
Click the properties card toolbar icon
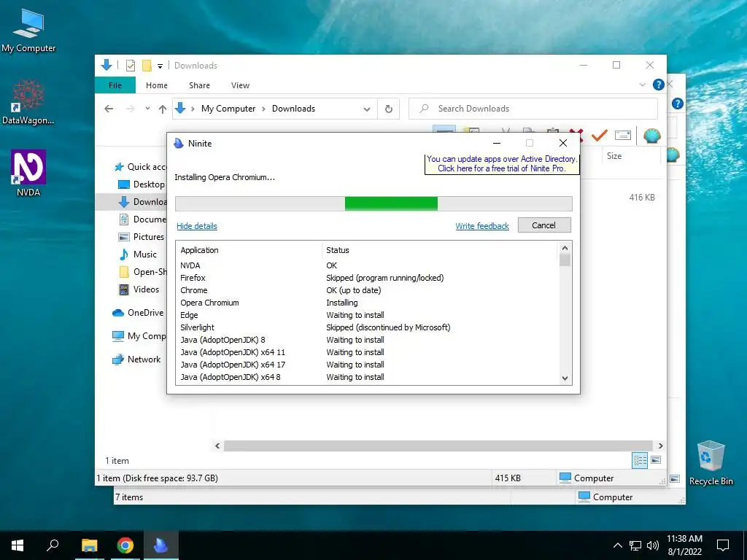coord(623,136)
